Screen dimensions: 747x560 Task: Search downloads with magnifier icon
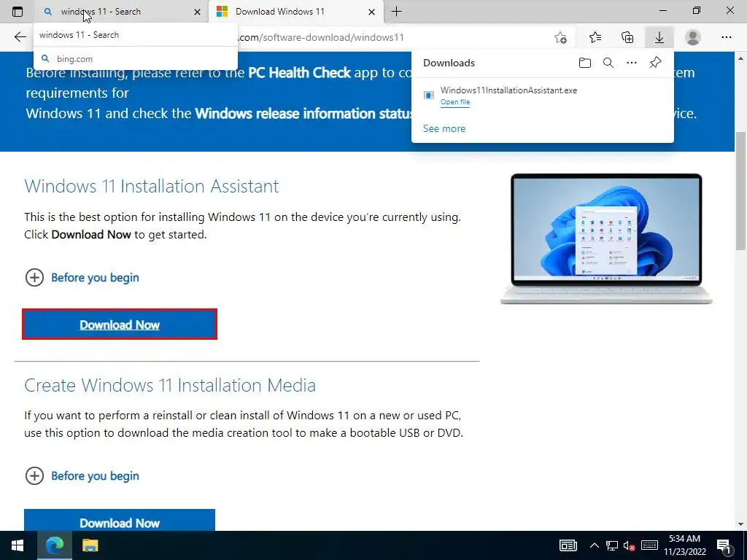[x=608, y=63]
